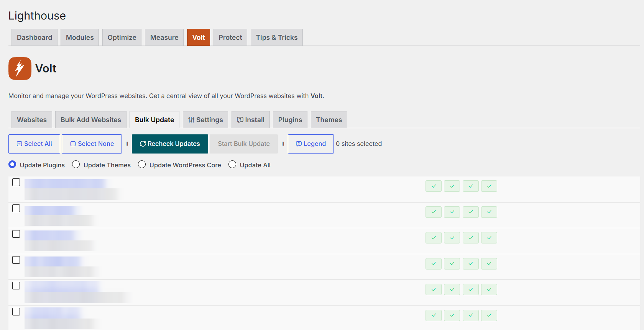Choose Update Plugins radio option

pyautogui.click(x=12, y=164)
